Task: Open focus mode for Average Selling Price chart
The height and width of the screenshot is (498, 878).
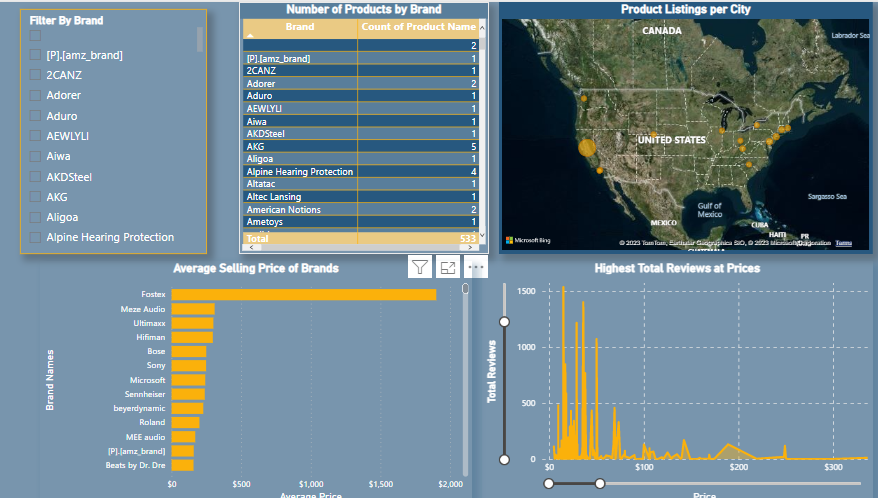Action: (448, 267)
